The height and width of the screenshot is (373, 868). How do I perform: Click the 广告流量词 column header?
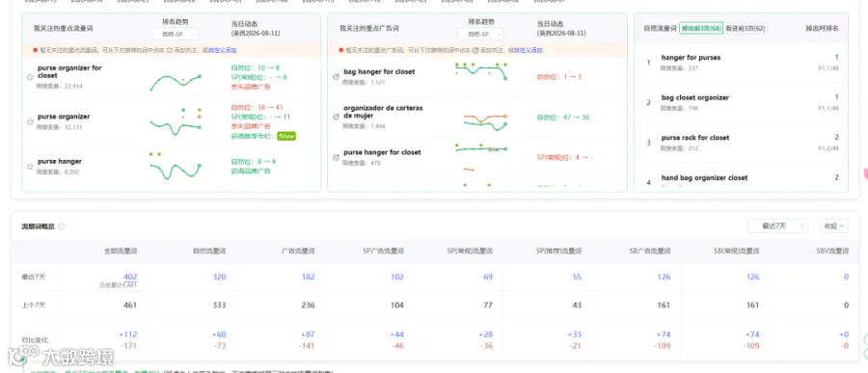(x=298, y=252)
